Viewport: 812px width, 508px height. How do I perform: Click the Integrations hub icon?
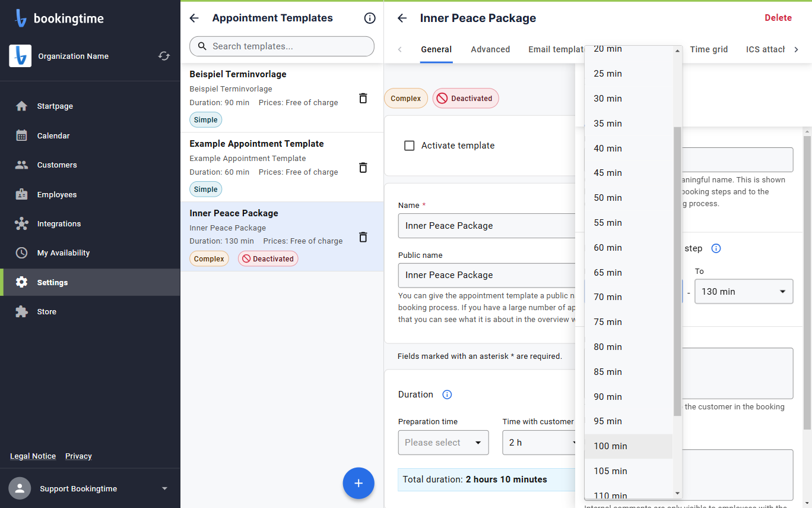[x=22, y=224]
